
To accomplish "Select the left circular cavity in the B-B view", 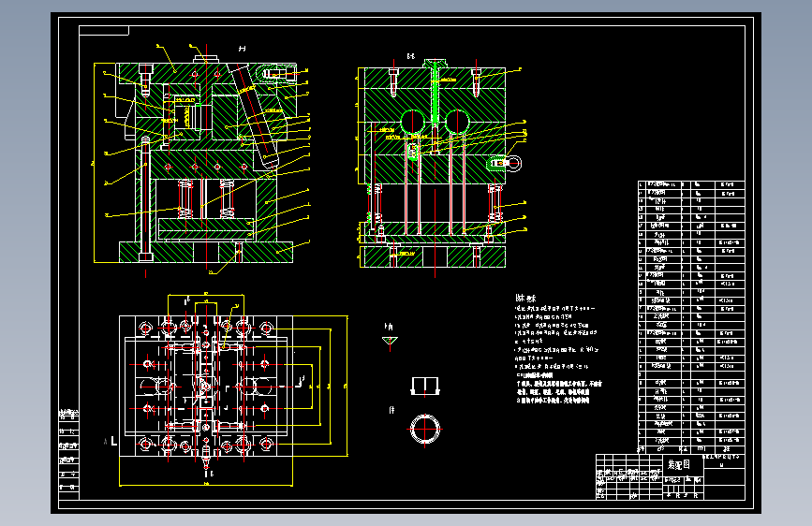I will [413, 123].
